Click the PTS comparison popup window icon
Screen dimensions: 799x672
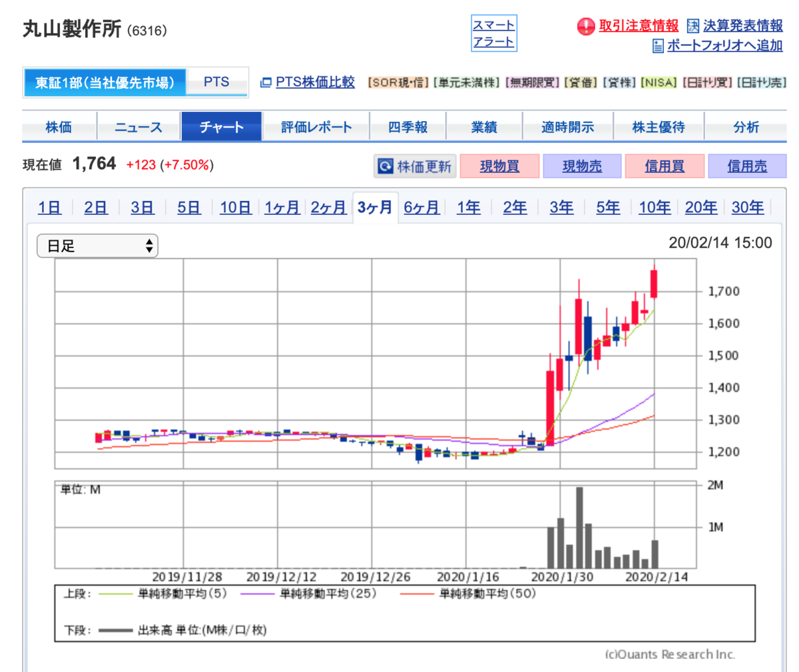pos(266,83)
